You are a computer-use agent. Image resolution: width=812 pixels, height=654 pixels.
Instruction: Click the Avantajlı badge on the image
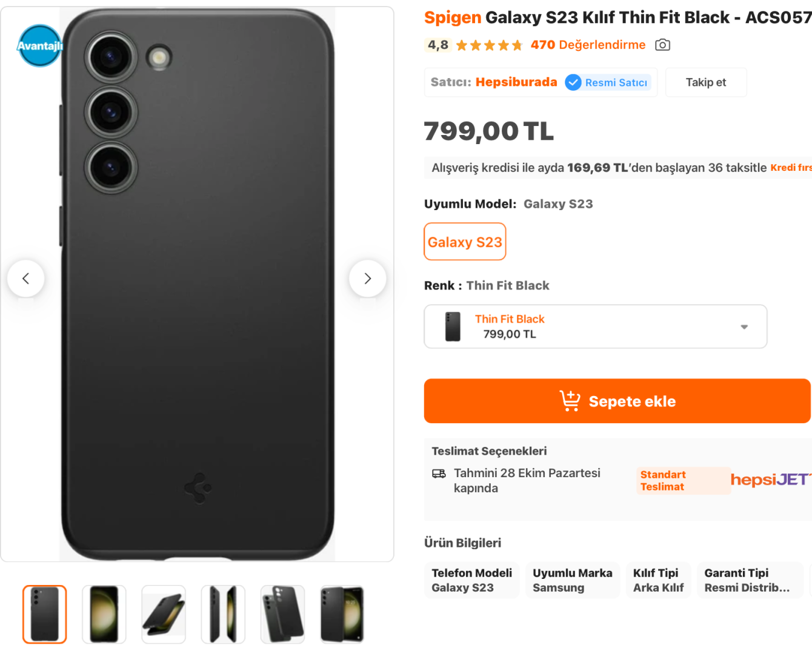39,46
